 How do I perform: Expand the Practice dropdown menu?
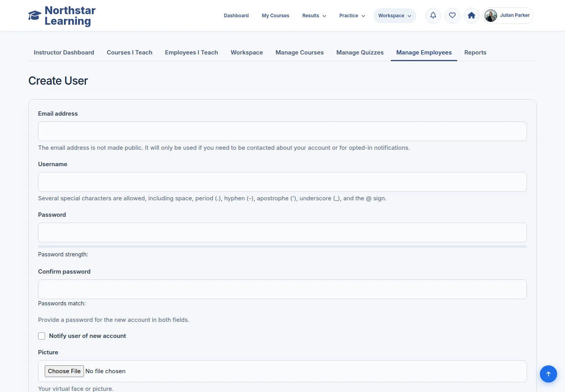pos(352,16)
